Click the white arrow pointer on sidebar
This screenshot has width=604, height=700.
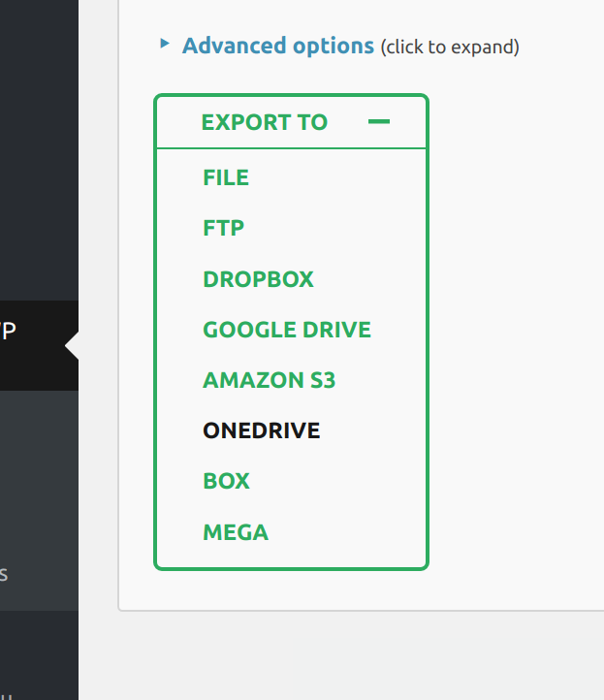(72, 345)
